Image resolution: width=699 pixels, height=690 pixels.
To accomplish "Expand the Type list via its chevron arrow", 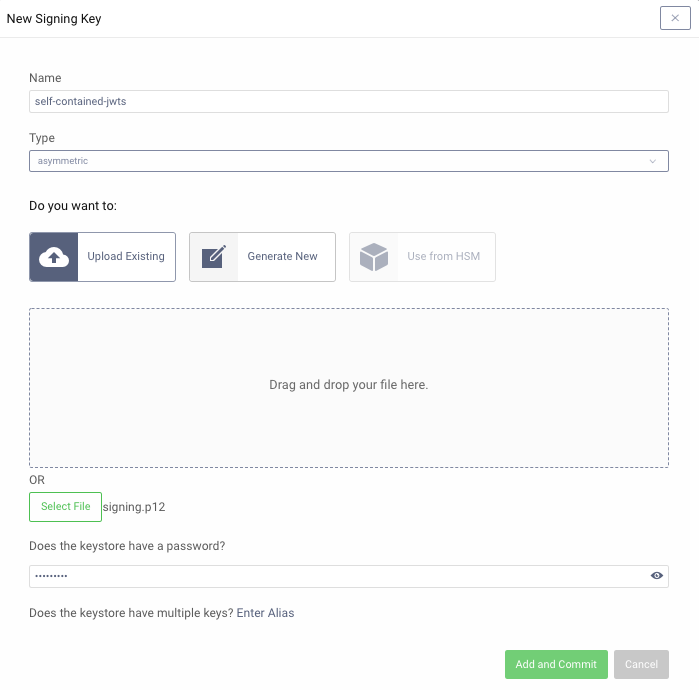I will (x=653, y=161).
